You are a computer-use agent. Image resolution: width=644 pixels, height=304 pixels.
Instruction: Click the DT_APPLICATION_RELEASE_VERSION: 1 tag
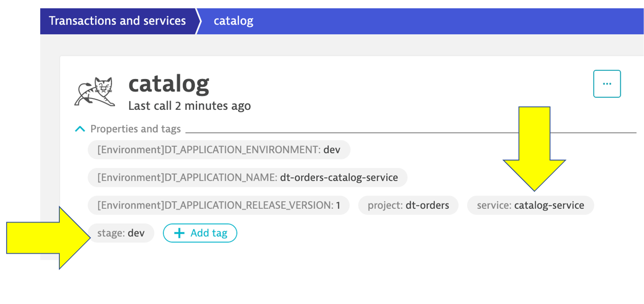(x=219, y=205)
